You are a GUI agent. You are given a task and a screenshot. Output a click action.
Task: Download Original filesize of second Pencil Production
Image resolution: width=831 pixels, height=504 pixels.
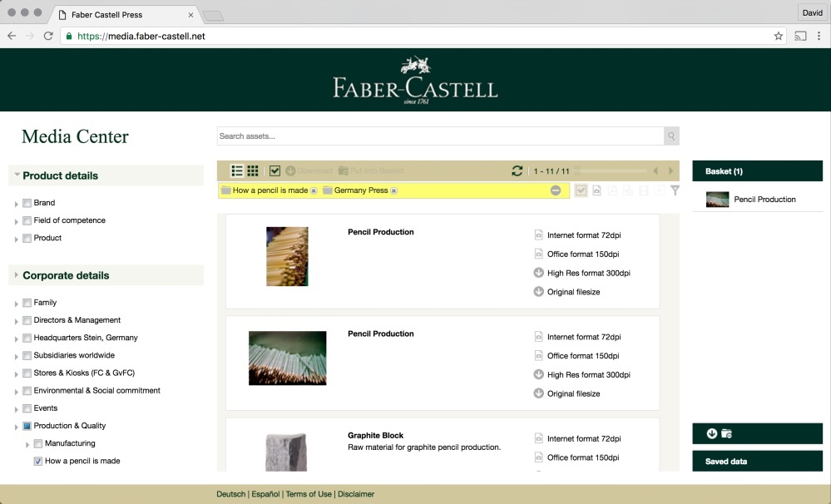point(566,393)
